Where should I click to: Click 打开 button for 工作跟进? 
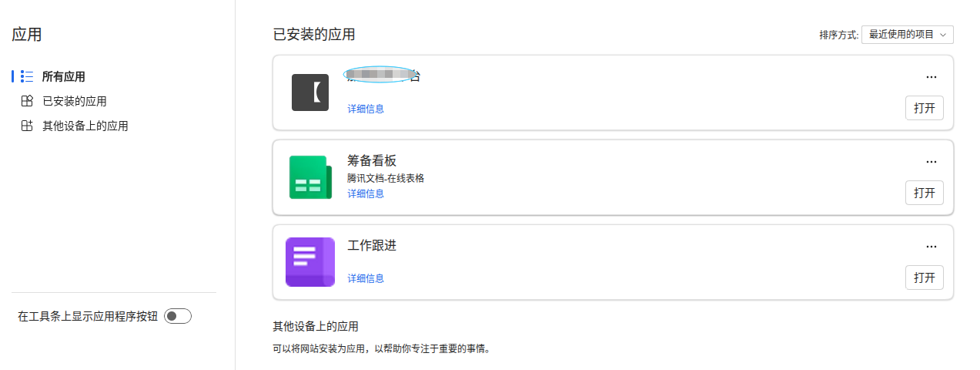(x=925, y=277)
